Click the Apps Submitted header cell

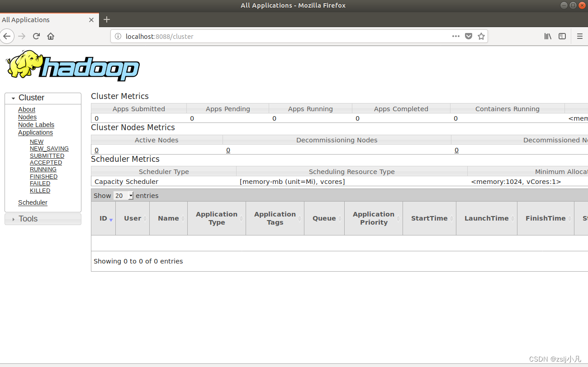pyautogui.click(x=139, y=109)
